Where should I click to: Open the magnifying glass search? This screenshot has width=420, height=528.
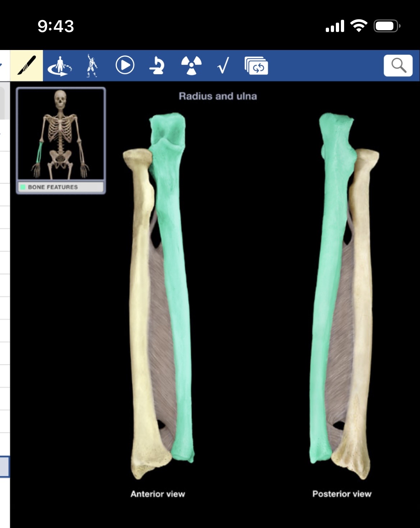(x=398, y=65)
